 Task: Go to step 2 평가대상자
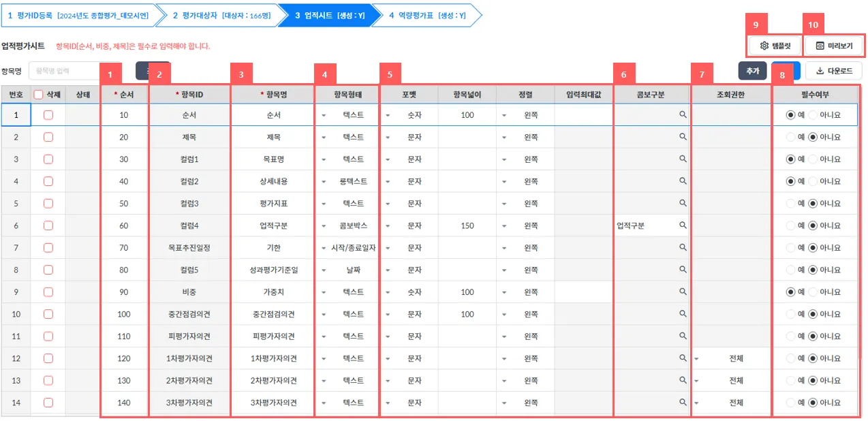pos(221,15)
